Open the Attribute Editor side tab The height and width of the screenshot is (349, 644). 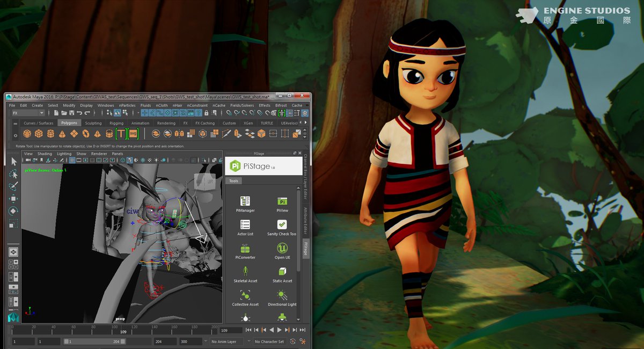[306, 221]
